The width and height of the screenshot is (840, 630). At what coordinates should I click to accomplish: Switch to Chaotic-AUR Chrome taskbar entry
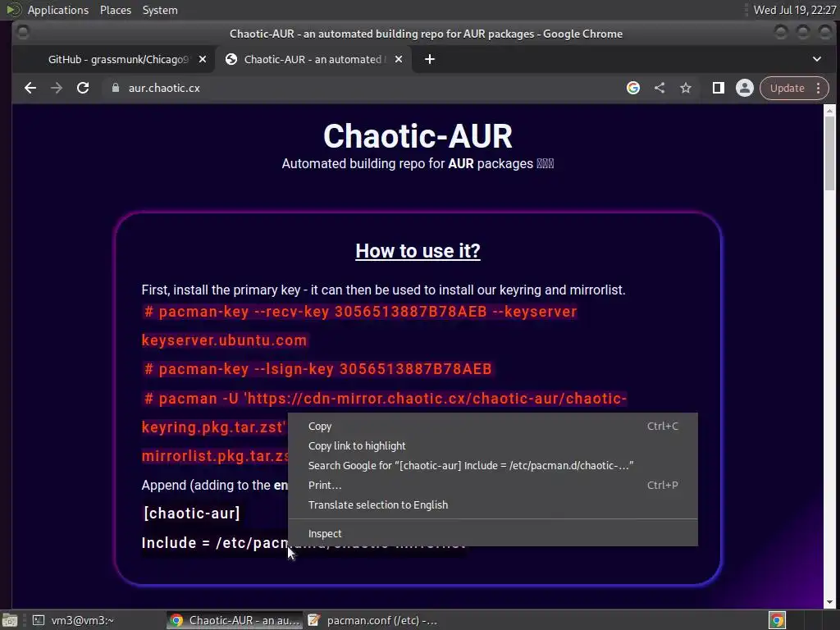coord(235,620)
